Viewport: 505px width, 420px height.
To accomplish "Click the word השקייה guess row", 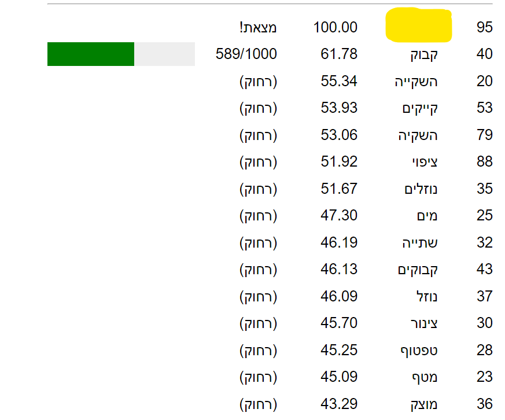I will 416,82.
